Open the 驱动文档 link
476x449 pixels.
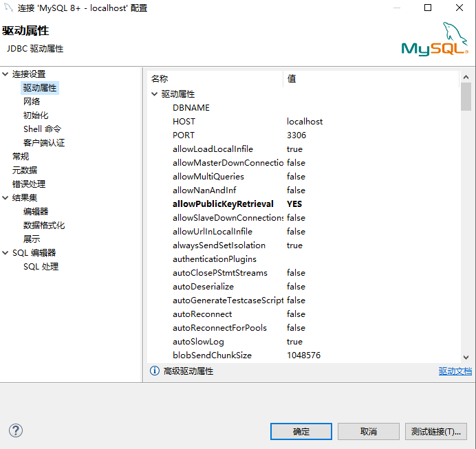[455, 371]
